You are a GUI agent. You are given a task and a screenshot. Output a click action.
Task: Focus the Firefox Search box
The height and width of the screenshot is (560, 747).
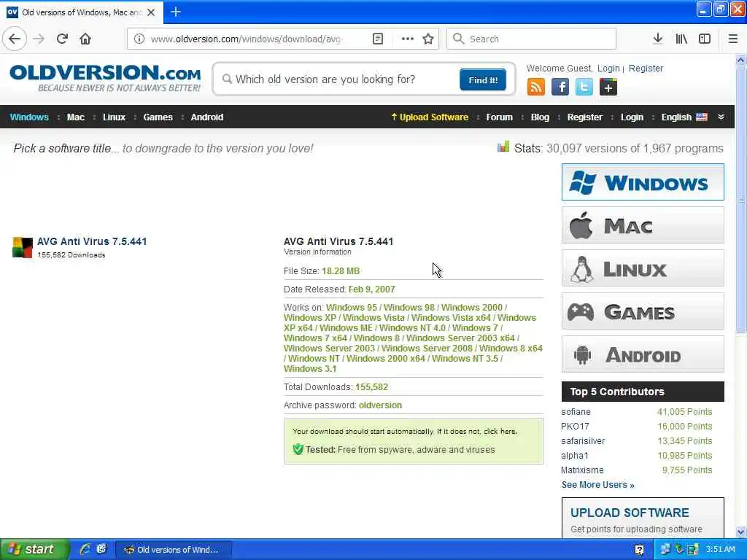click(x=531, y=39)
